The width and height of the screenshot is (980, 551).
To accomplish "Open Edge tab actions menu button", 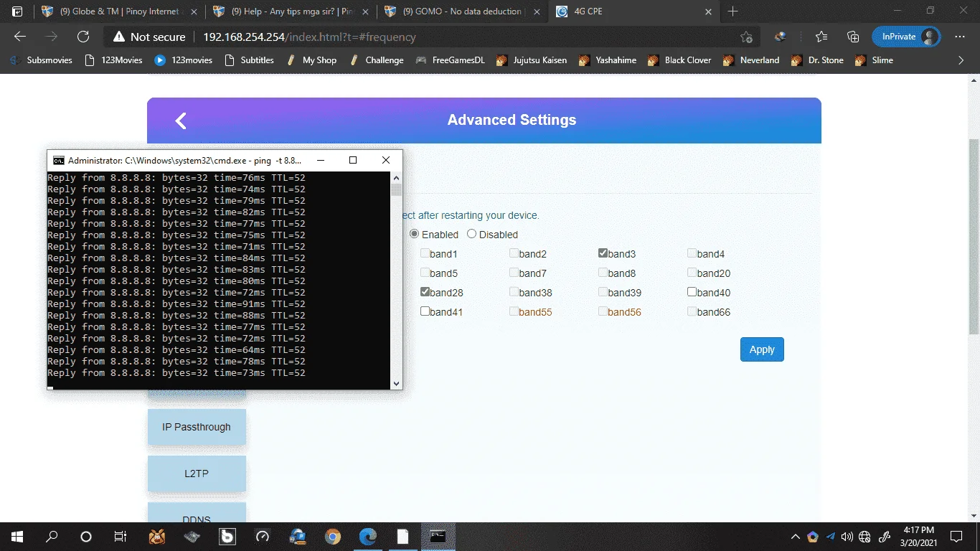I will click(x=17, y=11).
